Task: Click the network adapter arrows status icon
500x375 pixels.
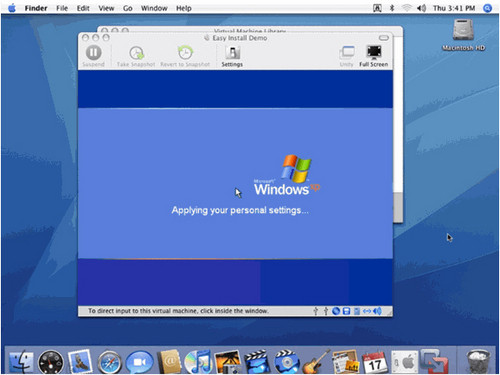Action: point(367,311)
